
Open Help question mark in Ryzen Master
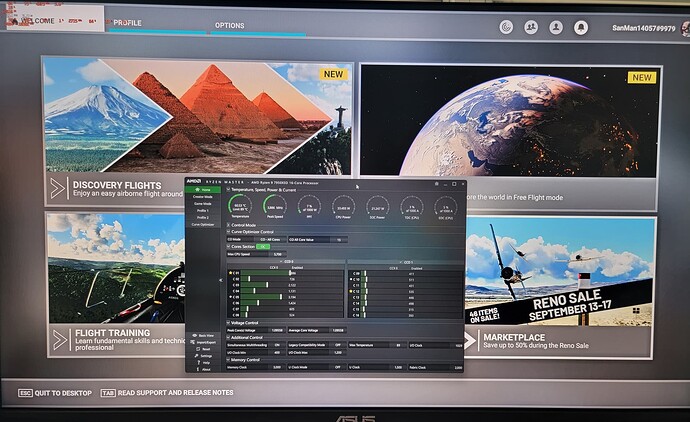coord(198,363)
